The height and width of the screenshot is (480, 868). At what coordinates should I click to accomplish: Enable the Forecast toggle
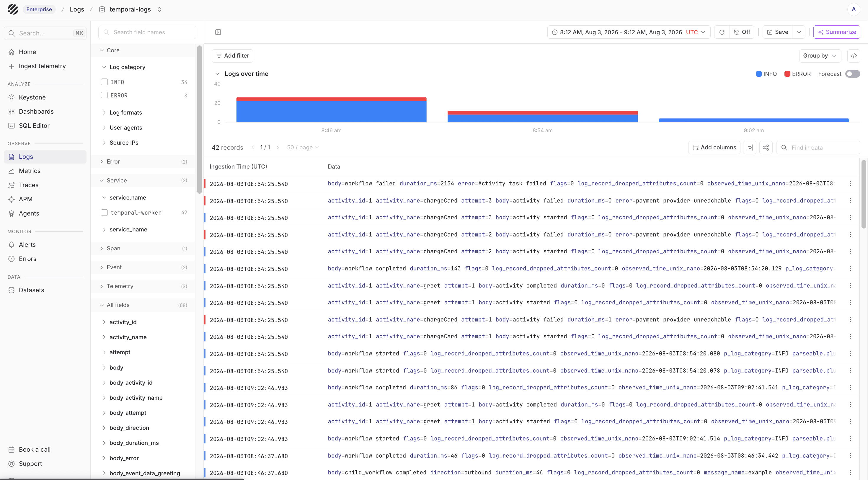(853, 74)
